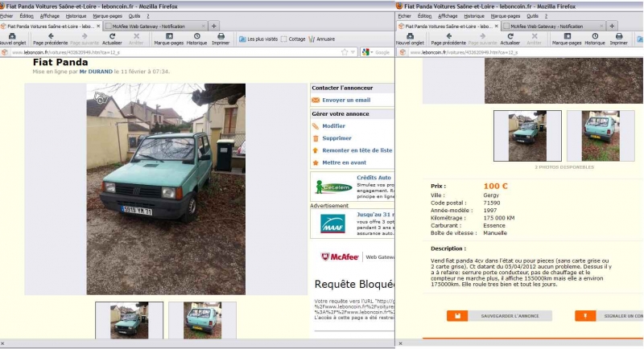Viewport: 644px width, 349px height.
Task: Open Marque-pages toolbar button in right window
Action: coord(567,39)
